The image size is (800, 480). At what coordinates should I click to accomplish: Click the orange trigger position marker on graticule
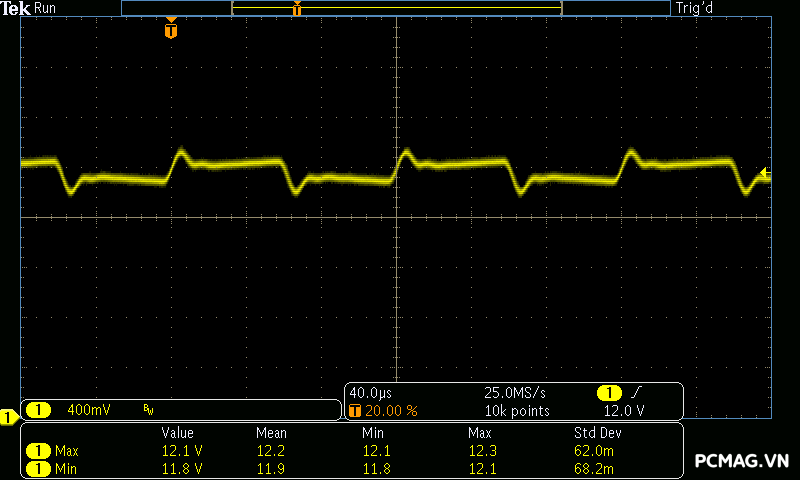click(171, 30)
